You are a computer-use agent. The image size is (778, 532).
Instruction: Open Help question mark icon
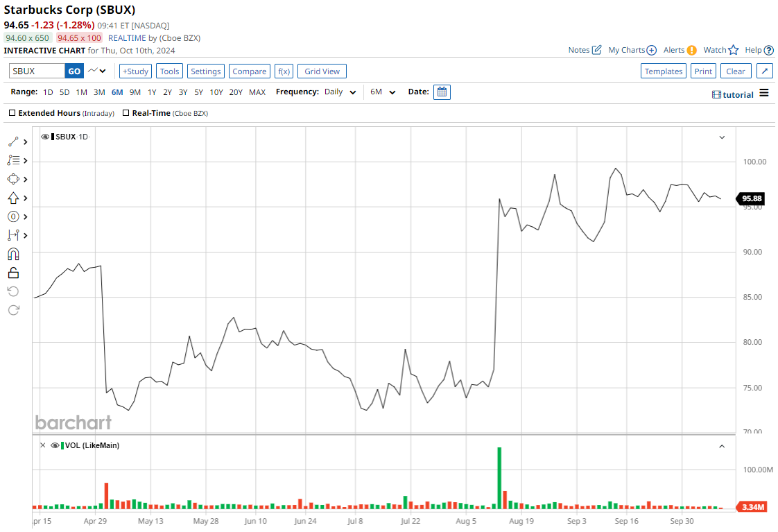(768, 50)
